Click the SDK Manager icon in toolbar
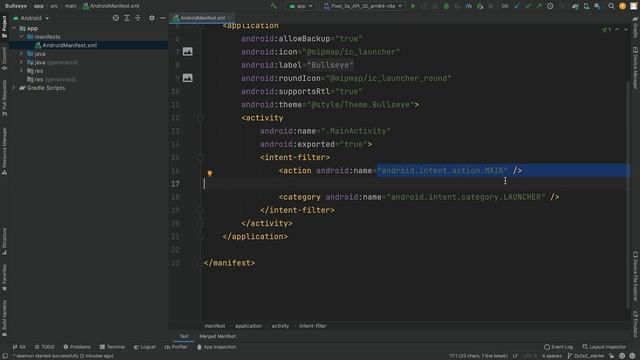This screenshot has height=360, width=640. (x=598, y=6)
